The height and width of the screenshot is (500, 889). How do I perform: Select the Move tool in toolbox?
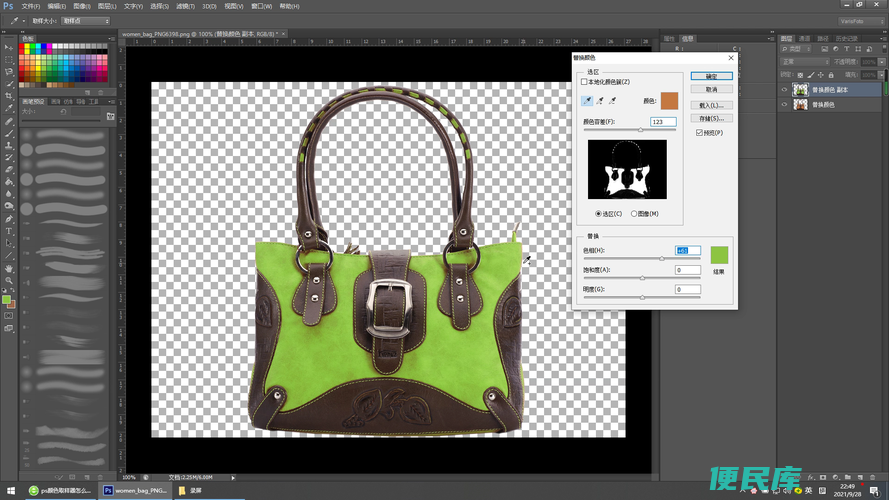pyautogui.click(x=9, y=47)
